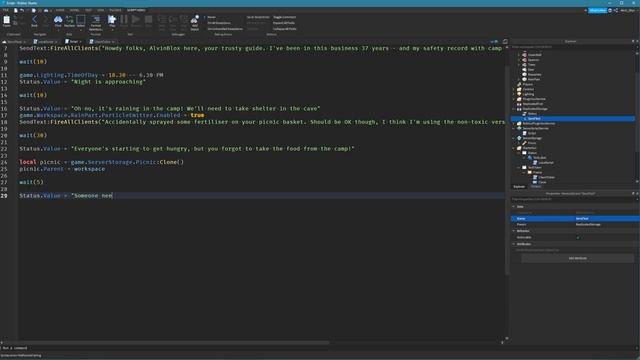Click the Resume playback icon
Image resolution: width=640 pixels, height=360 pixels.
pos(136,20)
